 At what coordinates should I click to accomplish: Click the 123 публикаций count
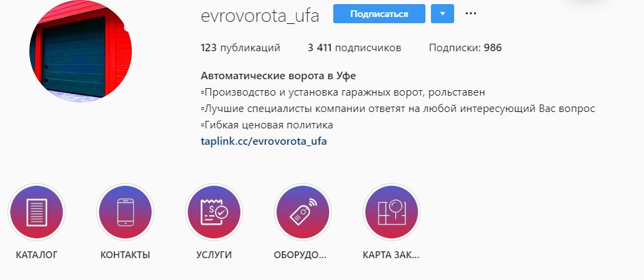click(240, 48)
